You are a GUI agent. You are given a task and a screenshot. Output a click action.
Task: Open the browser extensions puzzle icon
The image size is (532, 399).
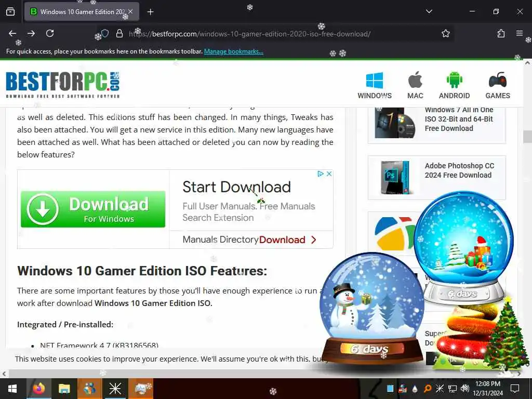click(501, 34)
